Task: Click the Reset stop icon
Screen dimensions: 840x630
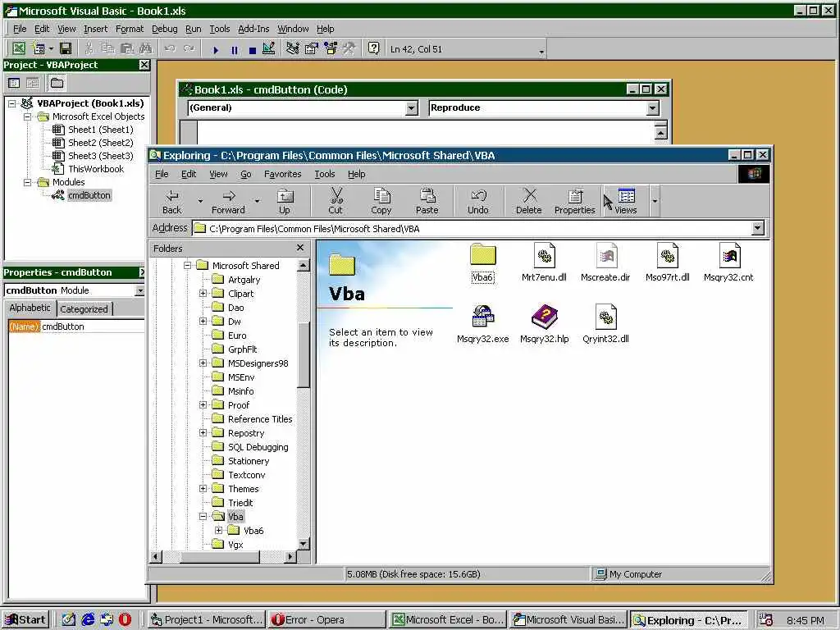Action: tap(253, 50)
